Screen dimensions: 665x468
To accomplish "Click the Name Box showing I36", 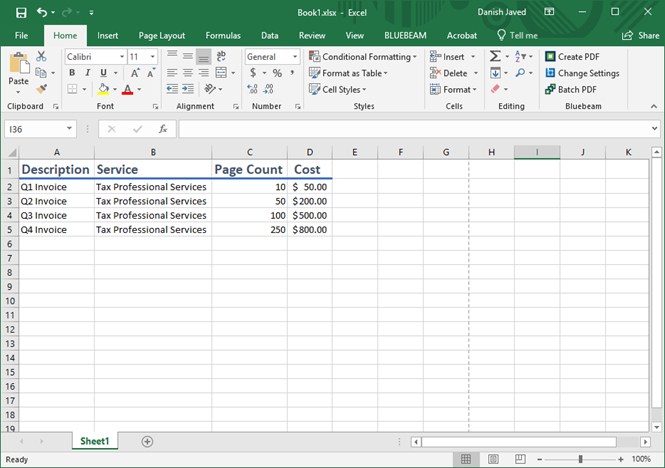I will [33, 129].
